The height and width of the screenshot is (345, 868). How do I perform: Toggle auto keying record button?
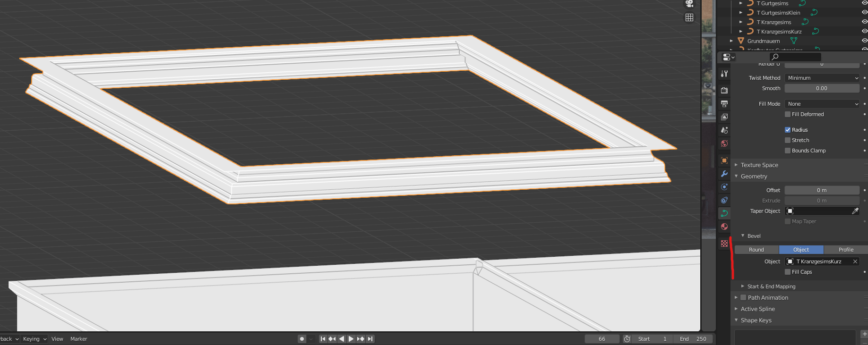click(x=302, y=339)
